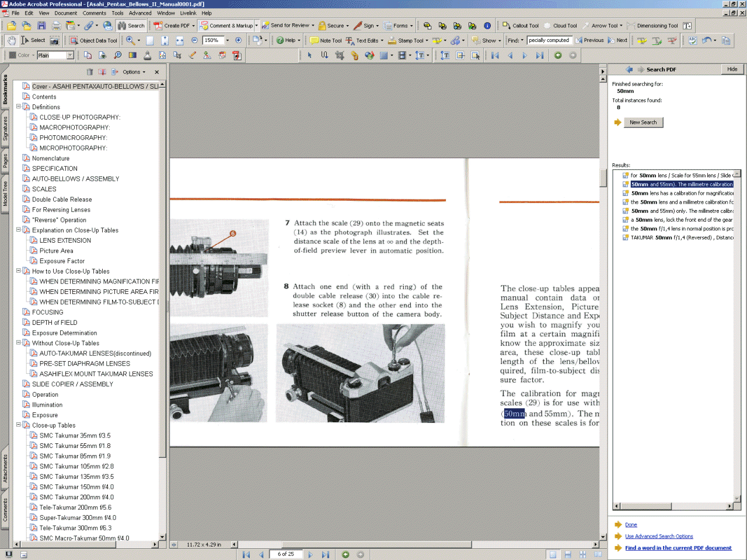Open the bookmarks Options dropdown
The image size is (747, 560).
pyautogui.click(x=134, y=72)
